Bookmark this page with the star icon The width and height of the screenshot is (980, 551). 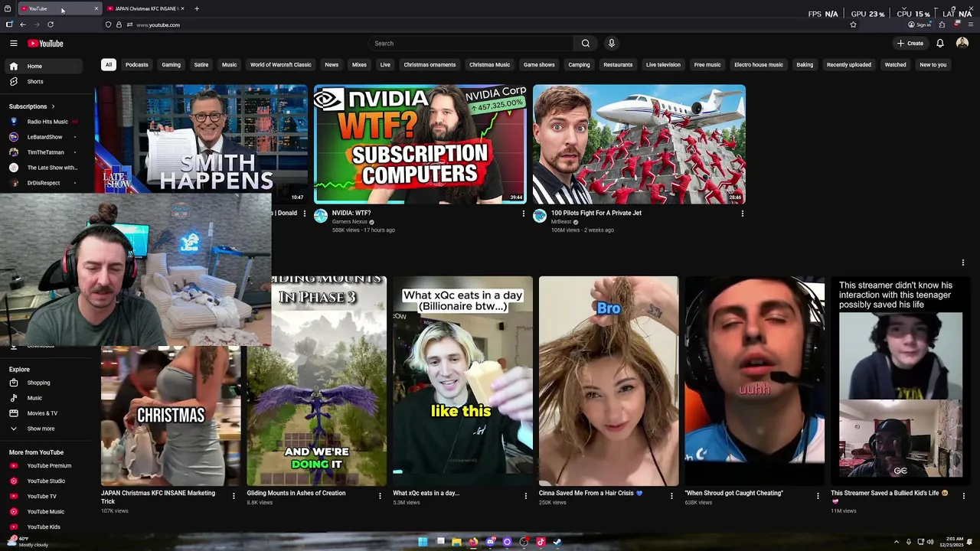click(853, 24)
